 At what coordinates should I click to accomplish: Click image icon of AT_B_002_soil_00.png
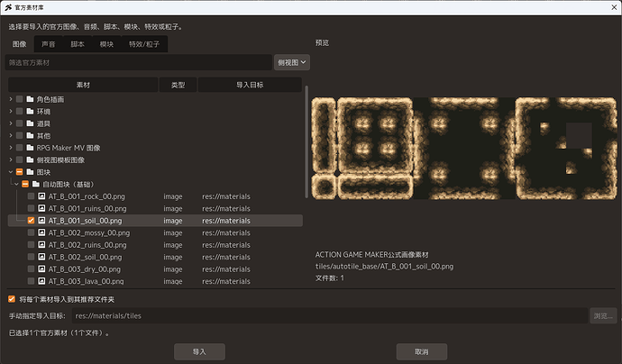tap(41, 257)
